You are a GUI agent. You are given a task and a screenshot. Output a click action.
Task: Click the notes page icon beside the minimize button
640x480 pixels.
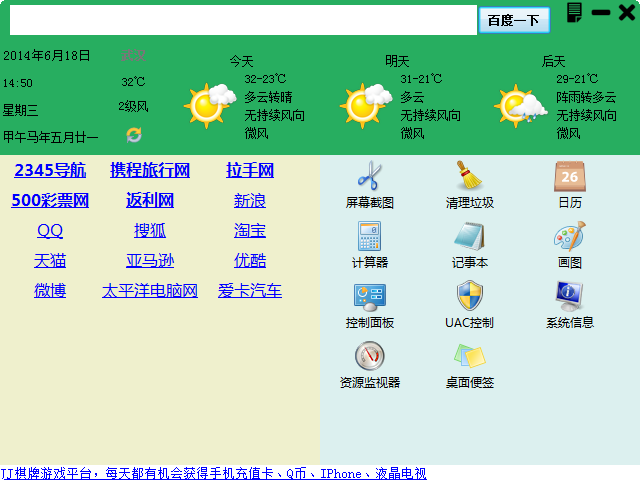click(575, 12)
